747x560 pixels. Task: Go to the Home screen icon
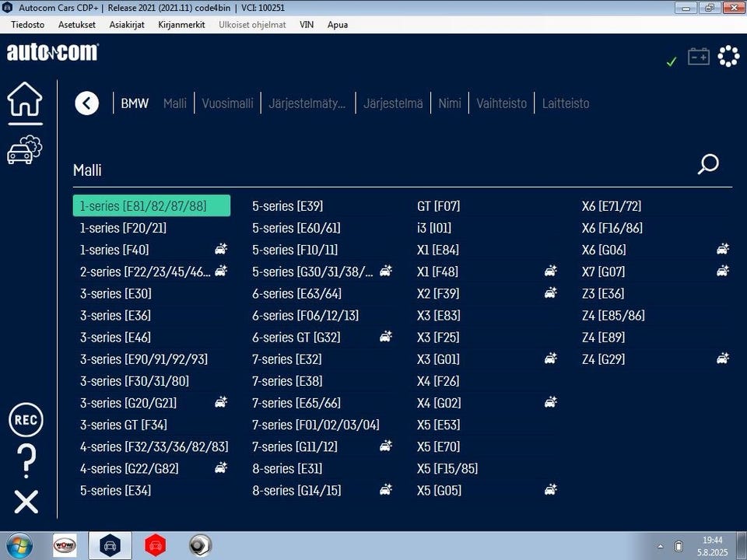(25, 99)
